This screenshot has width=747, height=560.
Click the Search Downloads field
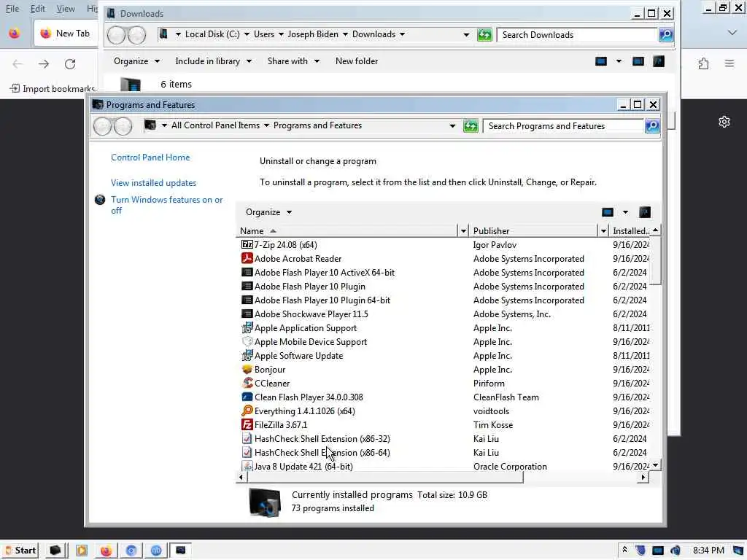(x=578, y=35)
